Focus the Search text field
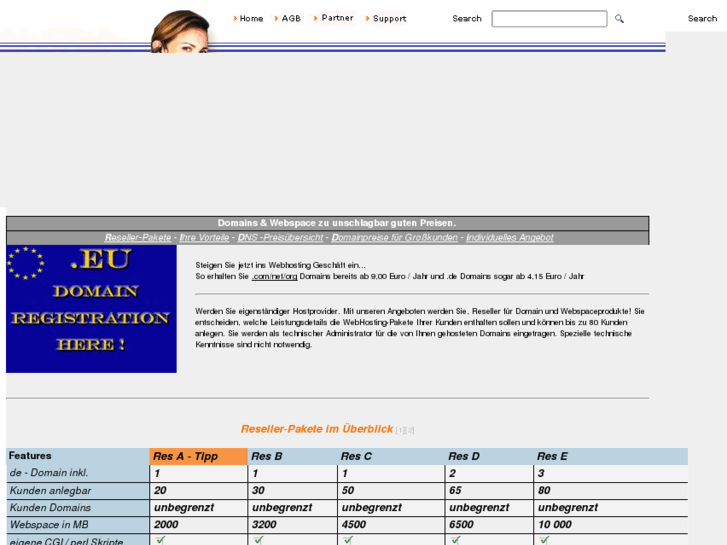This screenshot has width=727, height=545. (x=549, y=19)
